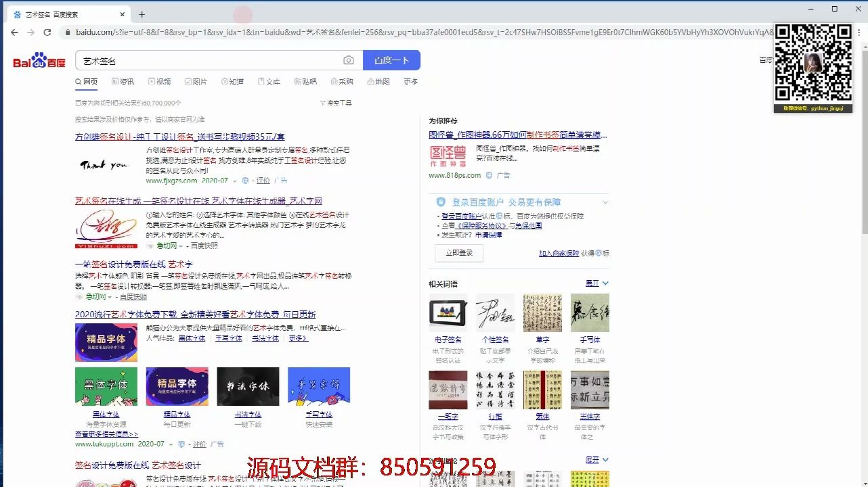Open the 书法字体 caption link
The width and height of the screenshot is (868, 487).
click(248, 415)
